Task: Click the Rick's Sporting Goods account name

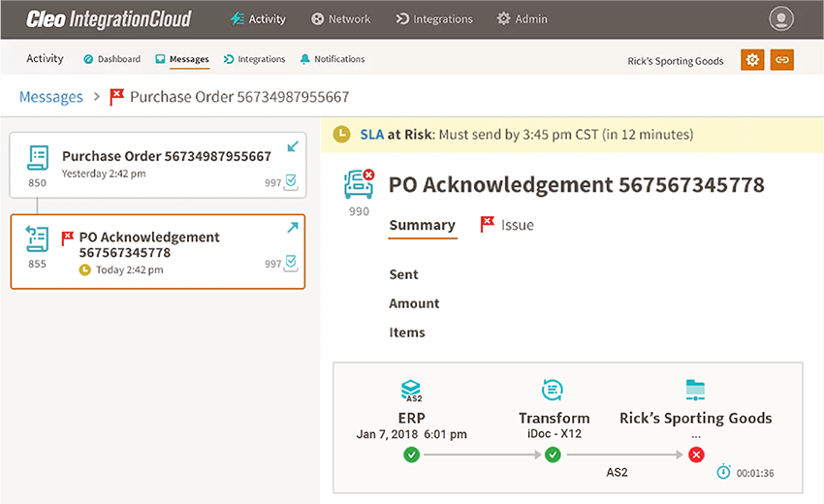Action: pos(676,61)
